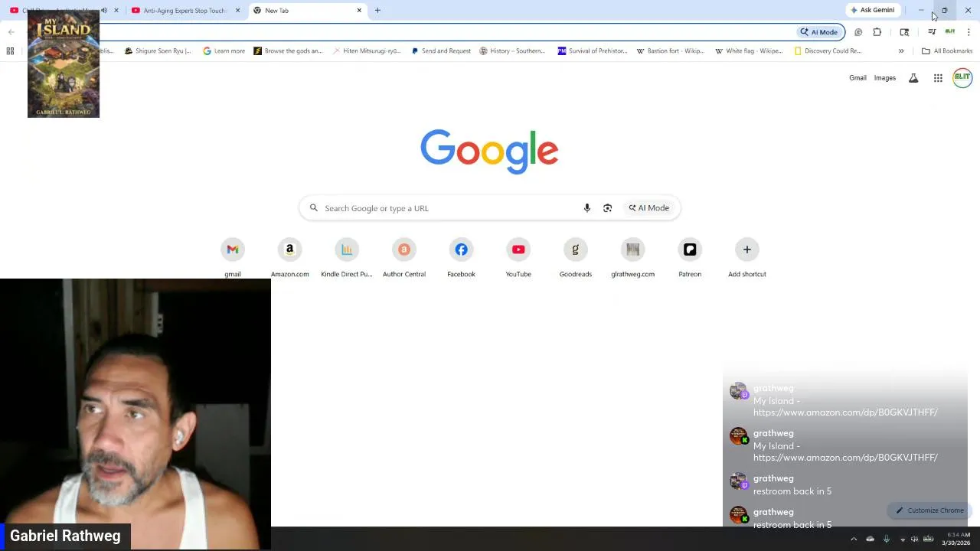The height and width of the screenshot is (551, 980).
Task: Search by image with Google Lens icon
Action: coord(607,208)
